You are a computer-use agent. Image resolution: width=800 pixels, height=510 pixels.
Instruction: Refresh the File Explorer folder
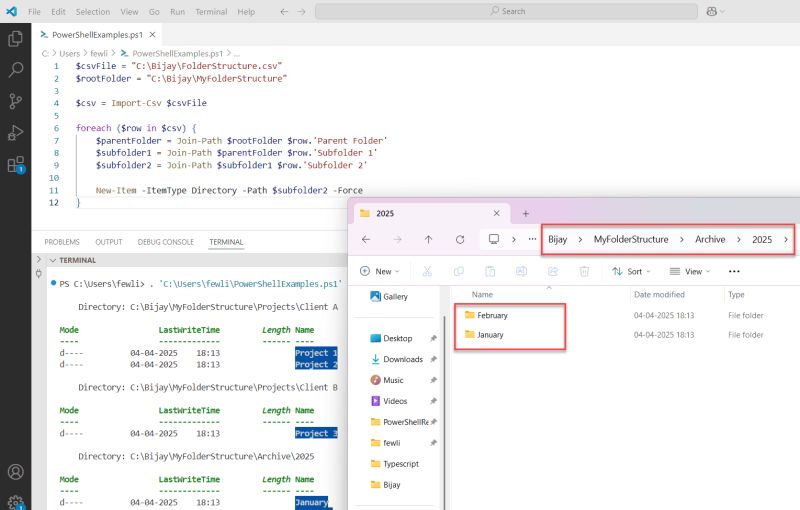pyautogui.click(x=460, y=239)
